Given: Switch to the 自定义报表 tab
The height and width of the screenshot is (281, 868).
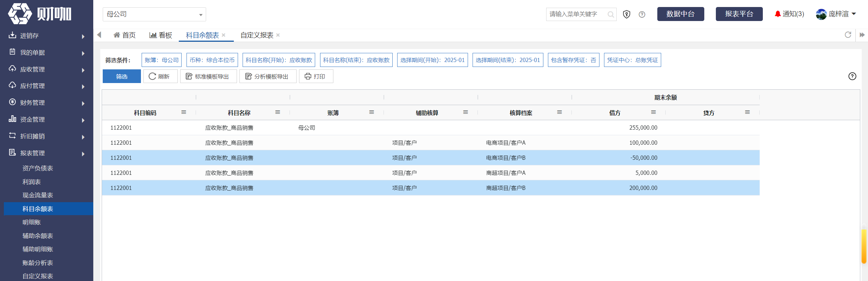Looking at the screenshot, I should click(x=257, y=35).
